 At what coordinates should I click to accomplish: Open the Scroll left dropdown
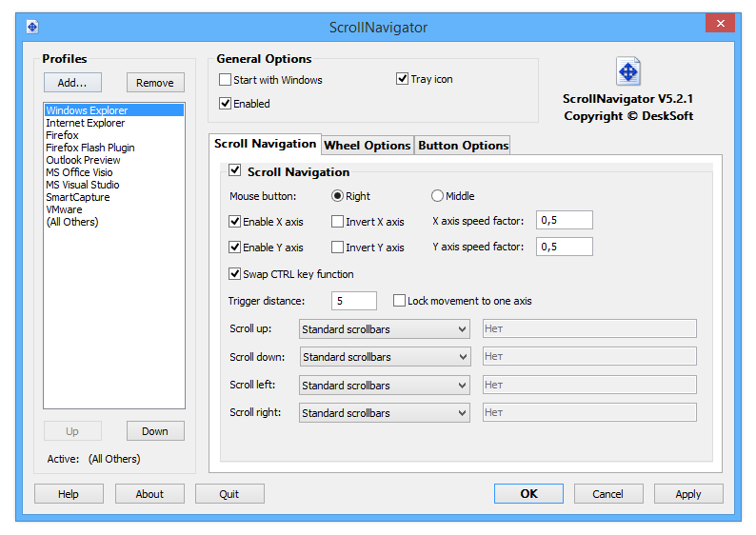point(385,386)
